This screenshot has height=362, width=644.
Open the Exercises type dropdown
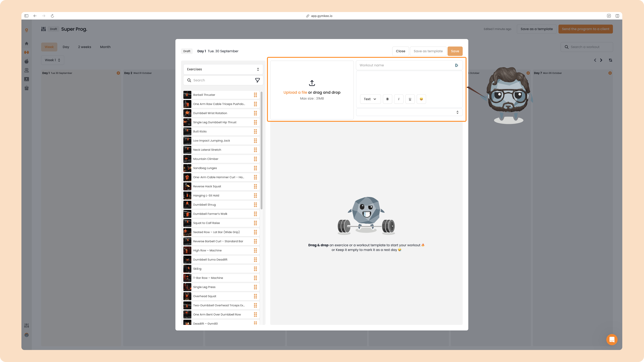coord(223,69)
